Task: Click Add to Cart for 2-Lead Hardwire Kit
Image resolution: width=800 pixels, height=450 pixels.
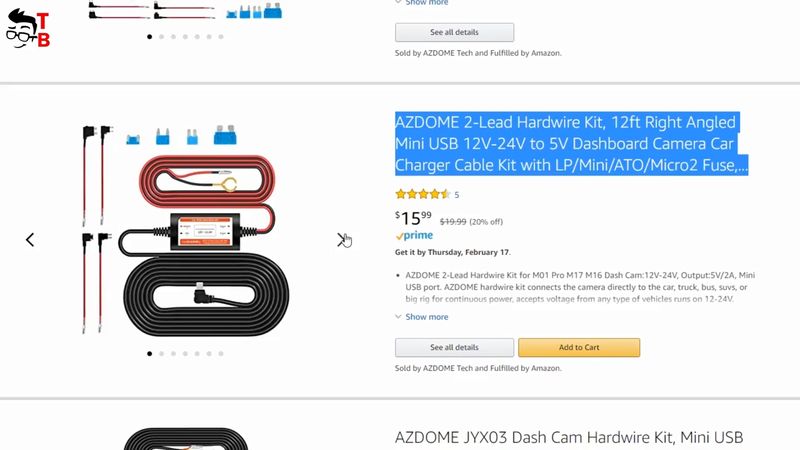Action: click(x=579, y=347)
